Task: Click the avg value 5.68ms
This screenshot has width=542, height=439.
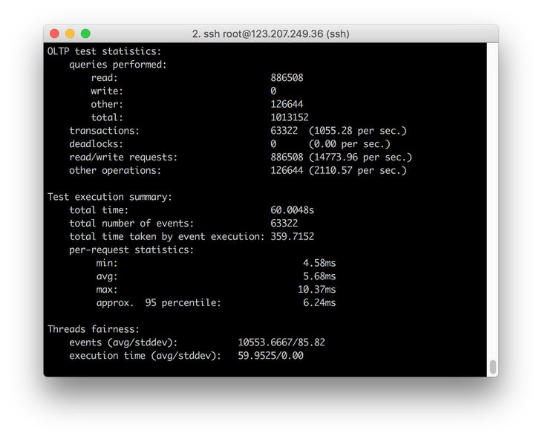Action: (319, 276)
